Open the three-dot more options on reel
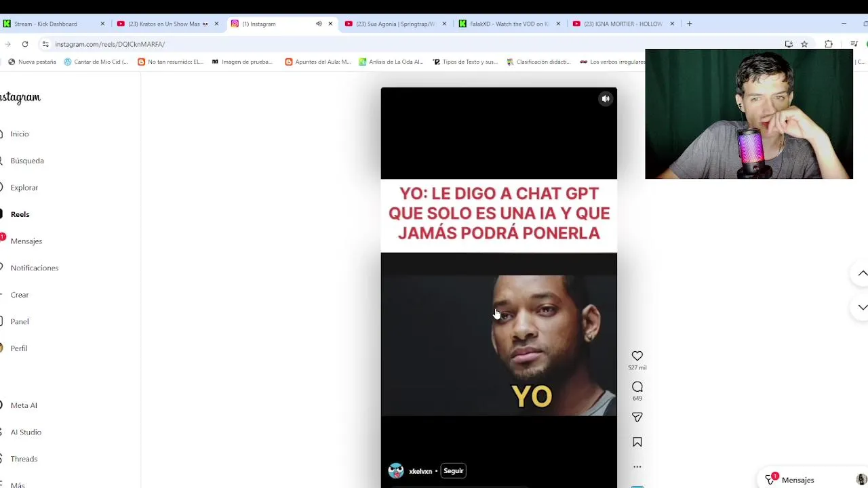Image resolution: width=868 pixels, height=488 pixels. pos(637,467)
